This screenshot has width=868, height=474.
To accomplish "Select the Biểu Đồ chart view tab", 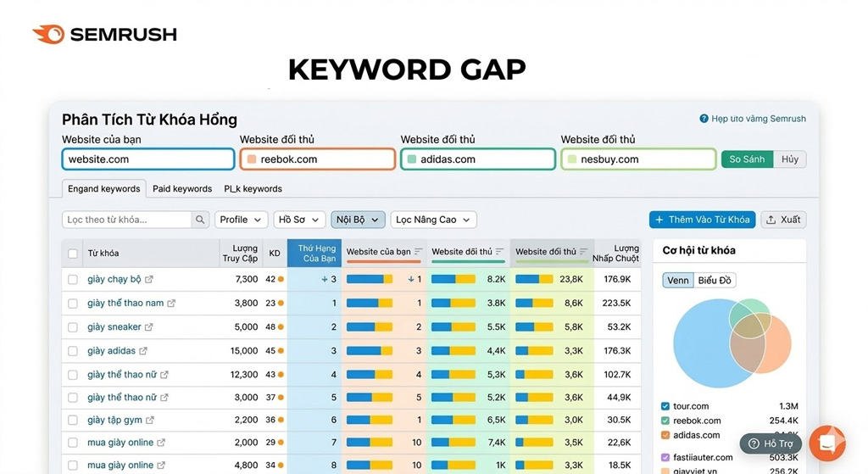I will click(715, 281).
